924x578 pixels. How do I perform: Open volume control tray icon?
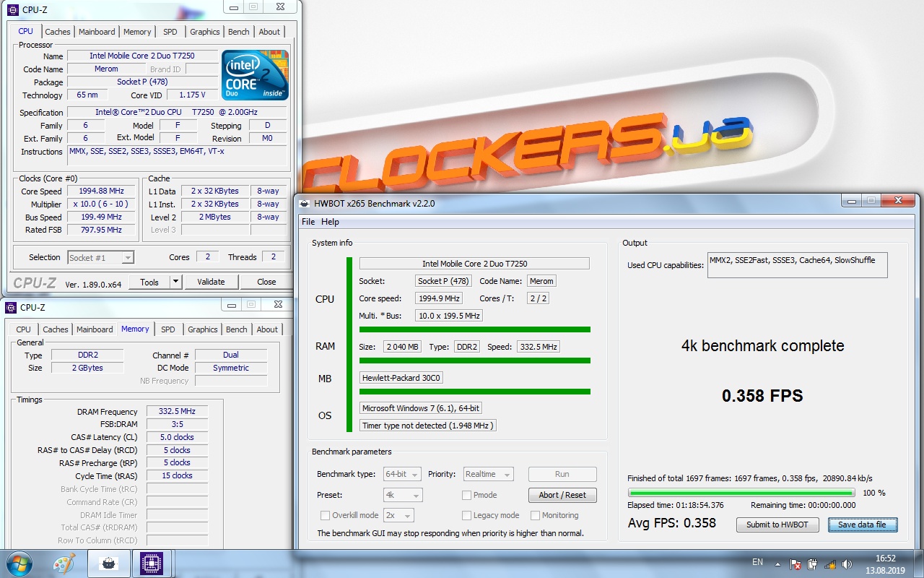847,564
